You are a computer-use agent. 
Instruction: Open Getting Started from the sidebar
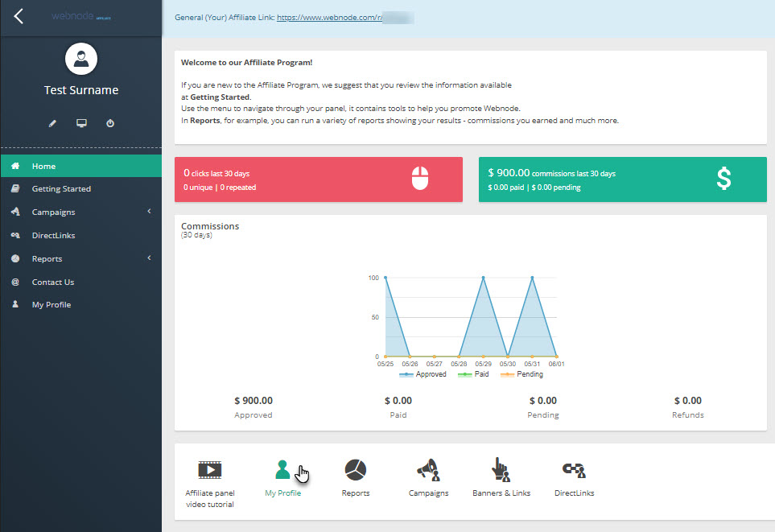coord(61,189)
